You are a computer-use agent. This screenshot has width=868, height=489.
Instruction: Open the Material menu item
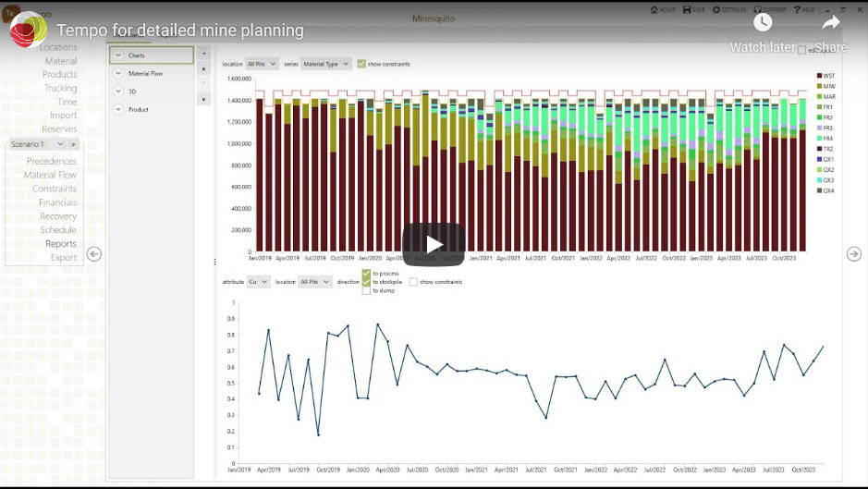coord(61,61)
